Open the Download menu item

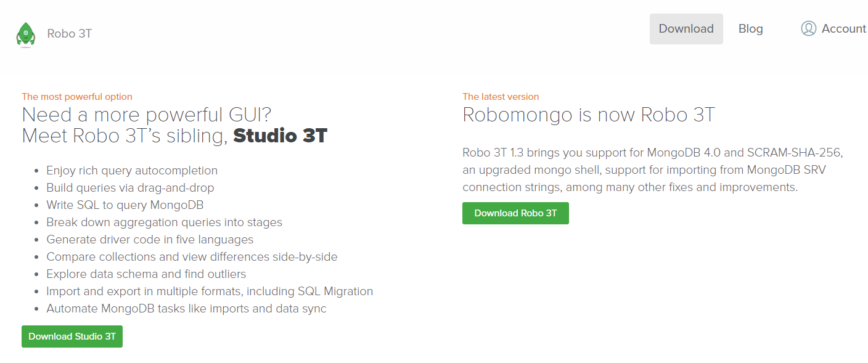point(686,29)
